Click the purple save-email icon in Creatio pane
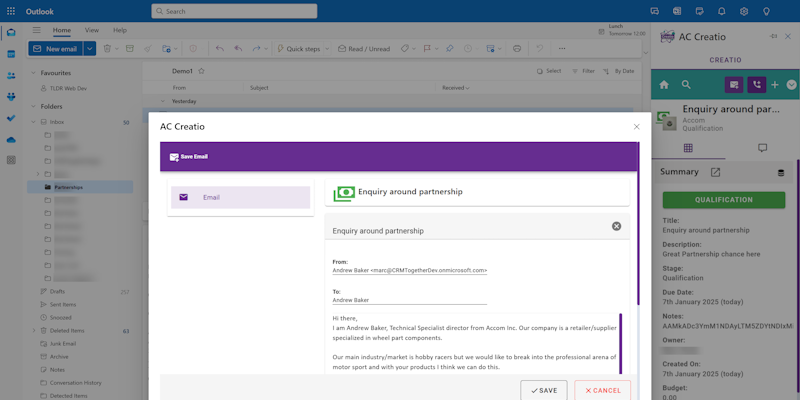800x400 pixels. click(734, 85)
